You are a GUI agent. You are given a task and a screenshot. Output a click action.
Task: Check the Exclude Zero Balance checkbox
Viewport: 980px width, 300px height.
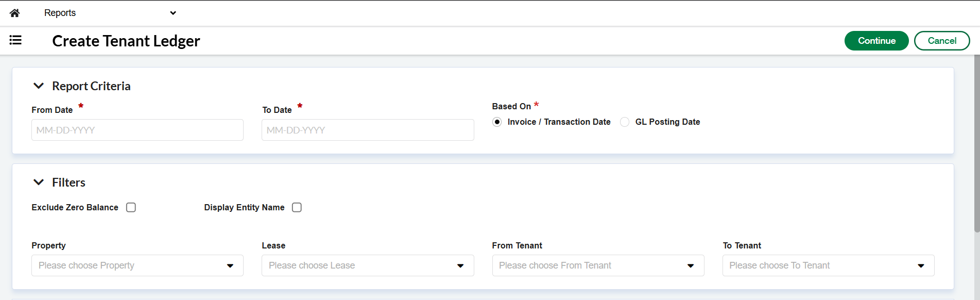tap(131, 207)
